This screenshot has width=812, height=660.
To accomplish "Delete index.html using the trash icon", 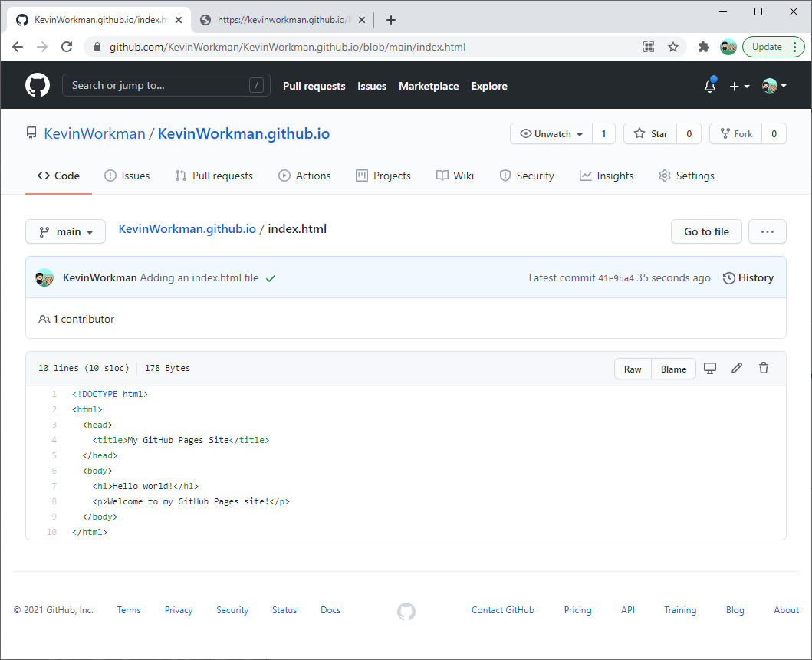I will (764, 368).
